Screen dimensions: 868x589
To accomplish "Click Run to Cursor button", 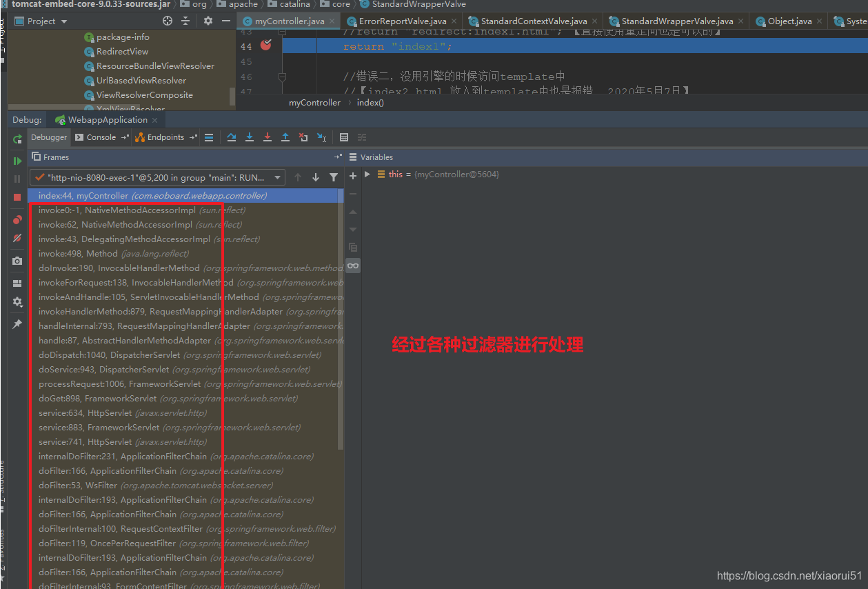I will click(321, 137).
